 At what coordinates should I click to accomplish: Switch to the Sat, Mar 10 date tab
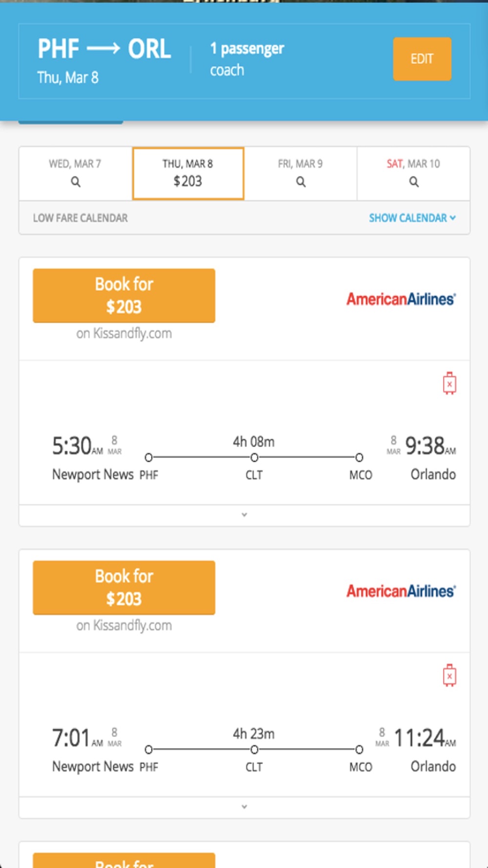point(413,173)
